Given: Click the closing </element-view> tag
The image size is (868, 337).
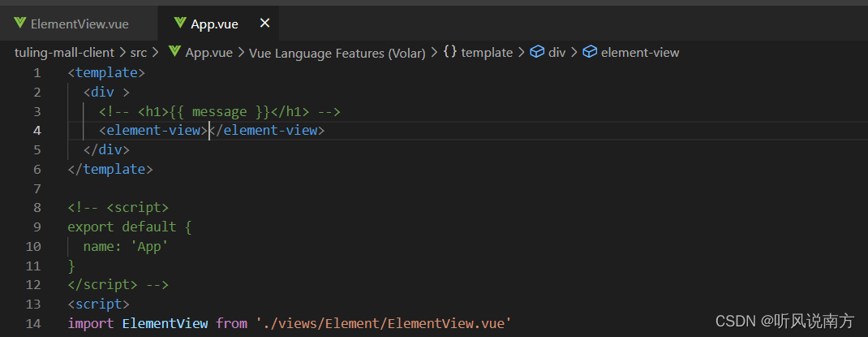Looking at the screenshot, I should pyautogui.click(x=268, y=131).
